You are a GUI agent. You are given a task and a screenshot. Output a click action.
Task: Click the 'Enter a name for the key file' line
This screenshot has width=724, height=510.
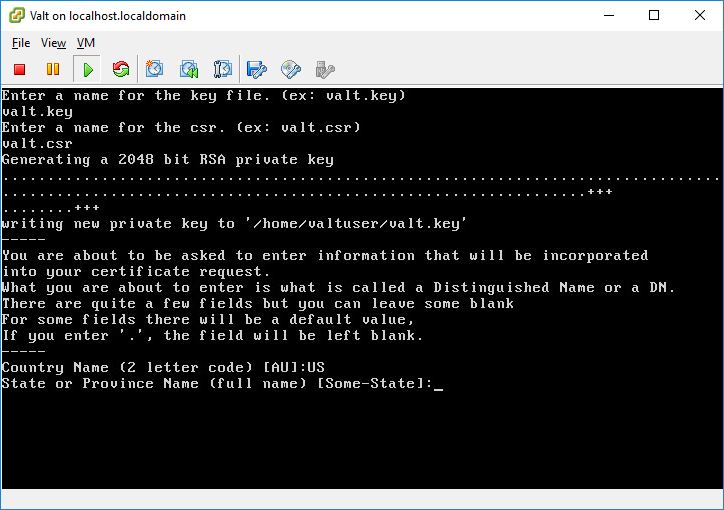[204, 96]
